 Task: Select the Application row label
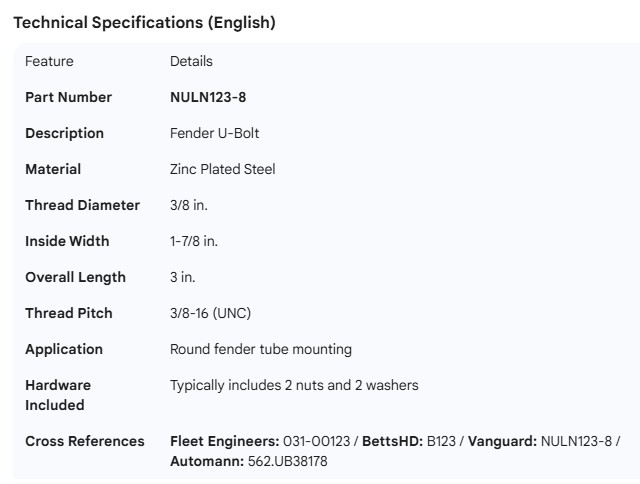[x=64, y=349]
